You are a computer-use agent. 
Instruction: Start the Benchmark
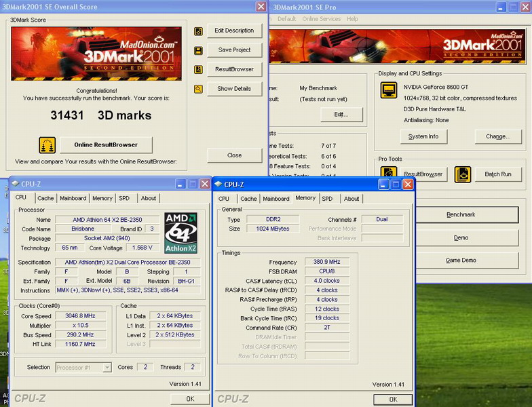click(x=467, y=214)
